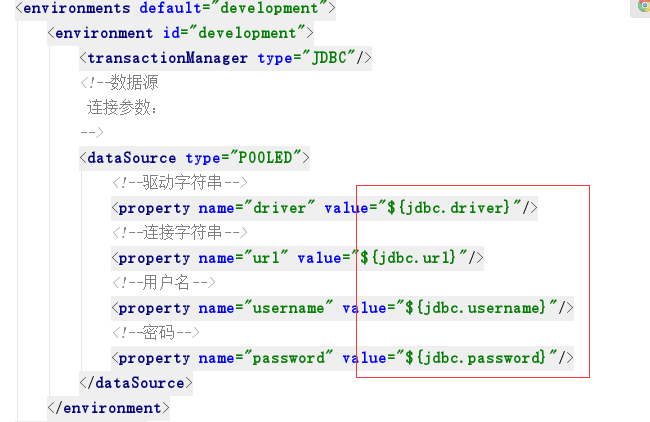Click the ${jdbc.driver} value

[x=448, y=207]
